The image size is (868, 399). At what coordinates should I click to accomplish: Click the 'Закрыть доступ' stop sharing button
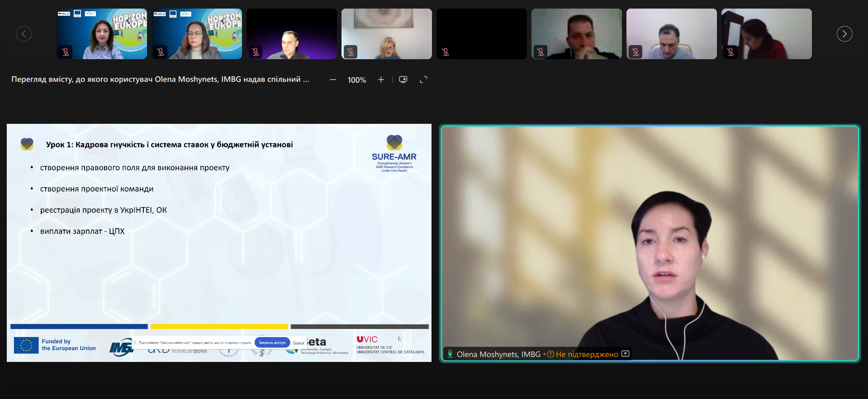tap(272, 343)
